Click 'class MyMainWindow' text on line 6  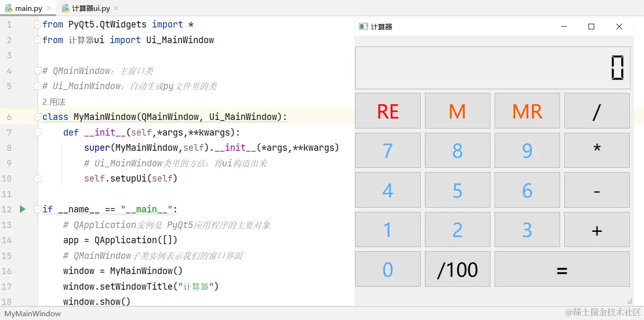[x=89, y=117]
